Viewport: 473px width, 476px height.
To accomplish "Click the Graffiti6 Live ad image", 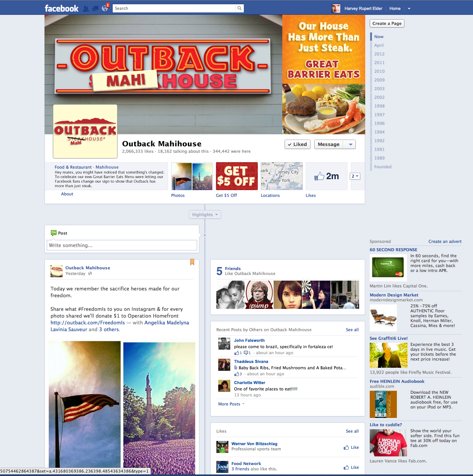I will [389, 355].
